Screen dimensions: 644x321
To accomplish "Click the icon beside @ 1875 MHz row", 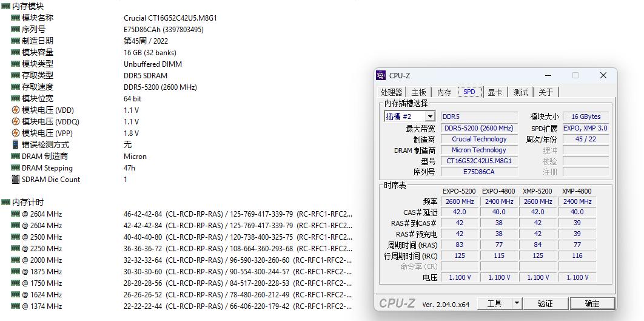I will (15, 271).
